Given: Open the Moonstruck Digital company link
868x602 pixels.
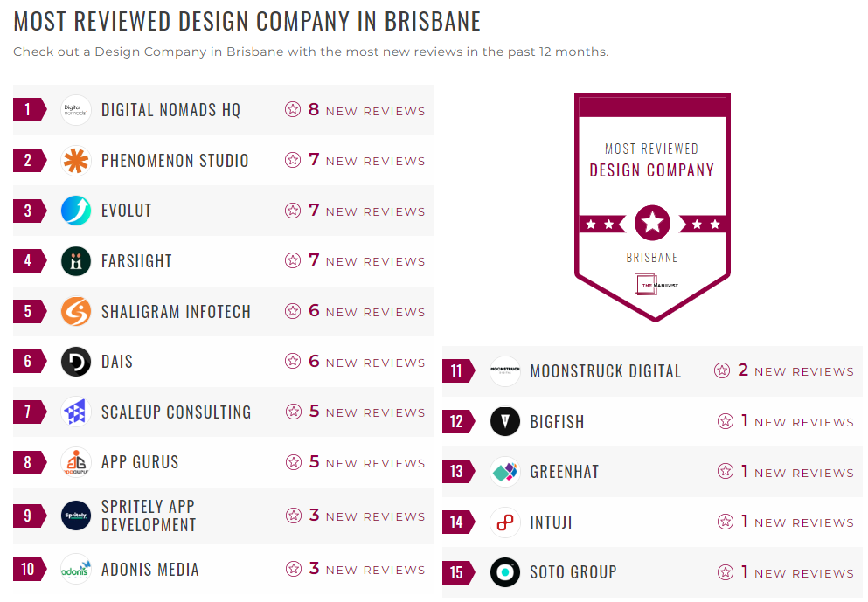Looking at the screenshot, I should click(605, 371).
